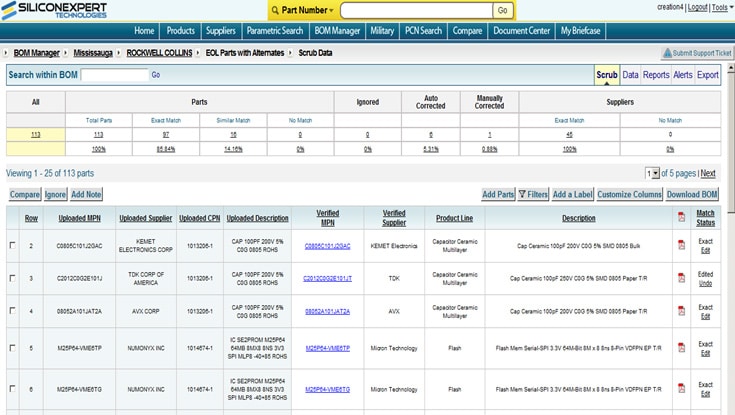735x415 pixels.
Task: Open PDF datasheet for row 2 KEMET part
Action: (x=682, y=245)
